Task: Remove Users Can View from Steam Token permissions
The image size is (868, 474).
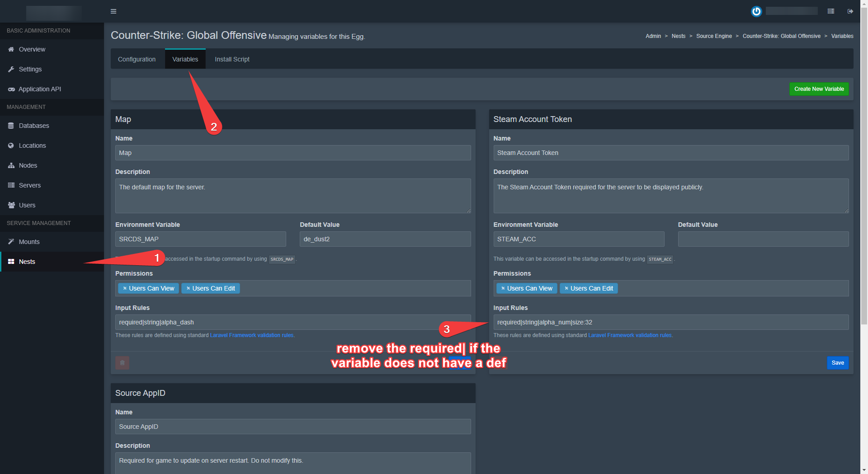Action: pyautogui.click(x=503, y=288)
